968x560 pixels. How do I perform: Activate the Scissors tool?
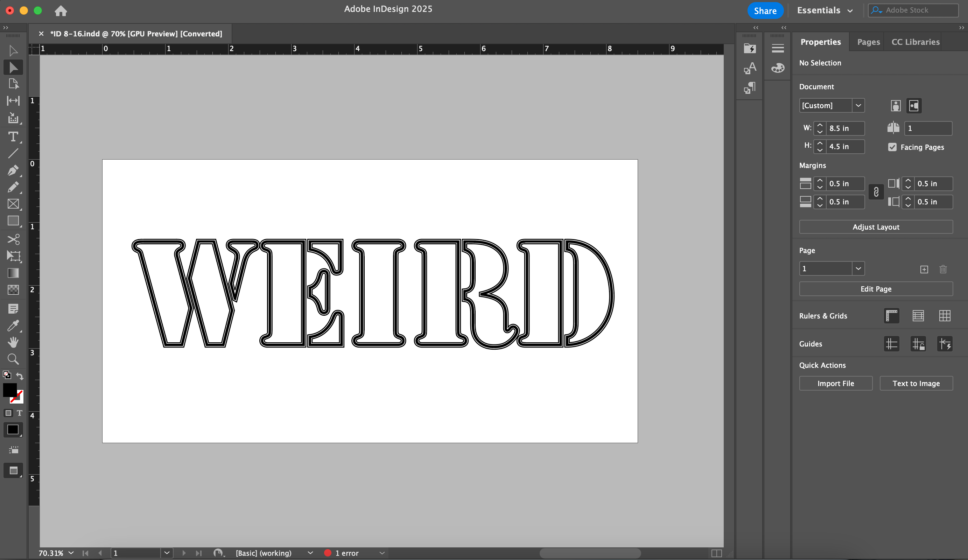pos(13,240)
